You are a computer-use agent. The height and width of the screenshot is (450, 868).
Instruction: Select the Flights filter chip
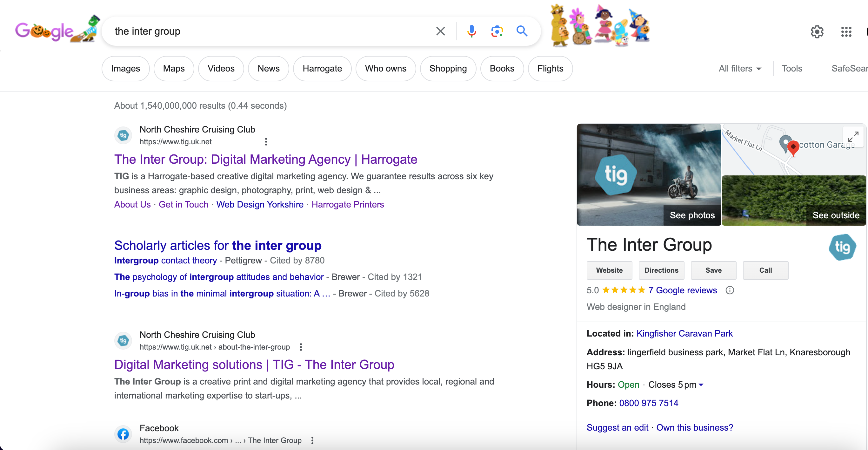550,68
